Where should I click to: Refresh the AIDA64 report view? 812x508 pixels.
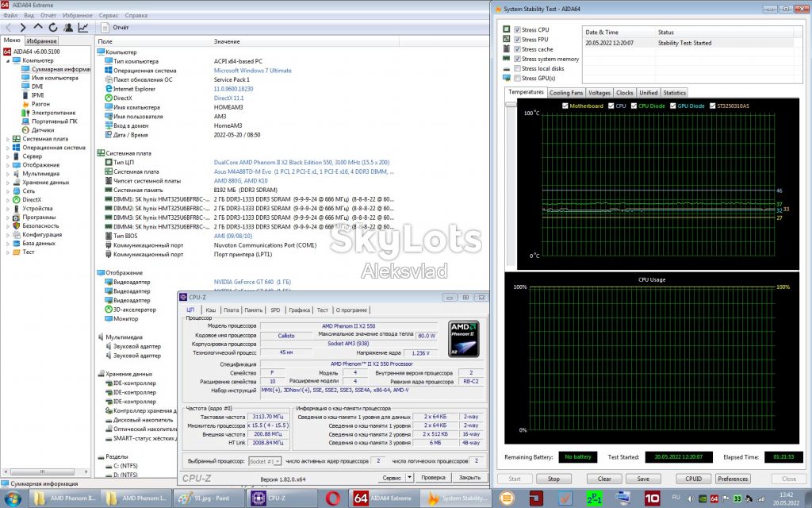point(53,28)
